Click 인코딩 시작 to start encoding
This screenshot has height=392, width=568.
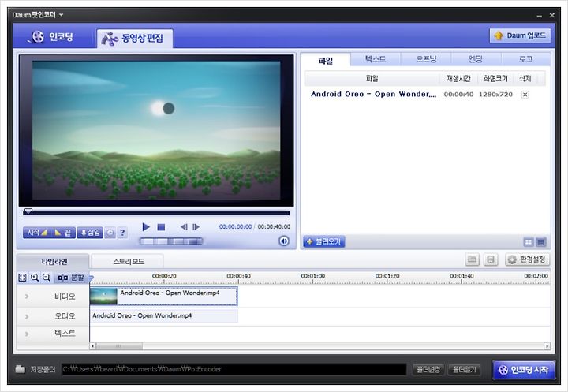point(524,370)
